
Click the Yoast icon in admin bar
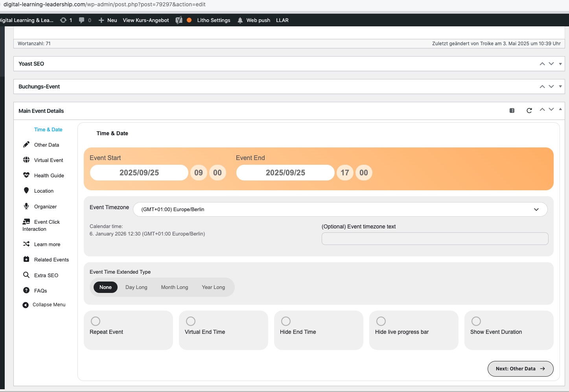(x=179, y=20)
